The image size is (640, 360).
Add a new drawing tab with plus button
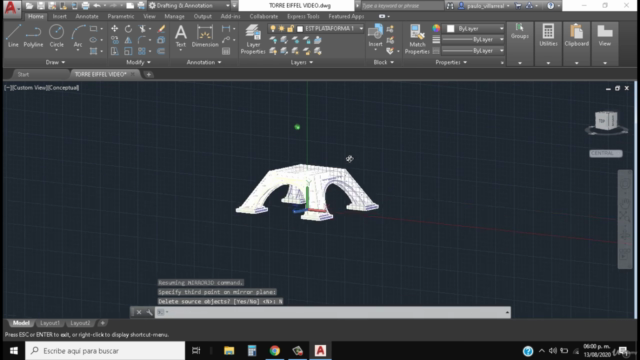pos(149,74)
